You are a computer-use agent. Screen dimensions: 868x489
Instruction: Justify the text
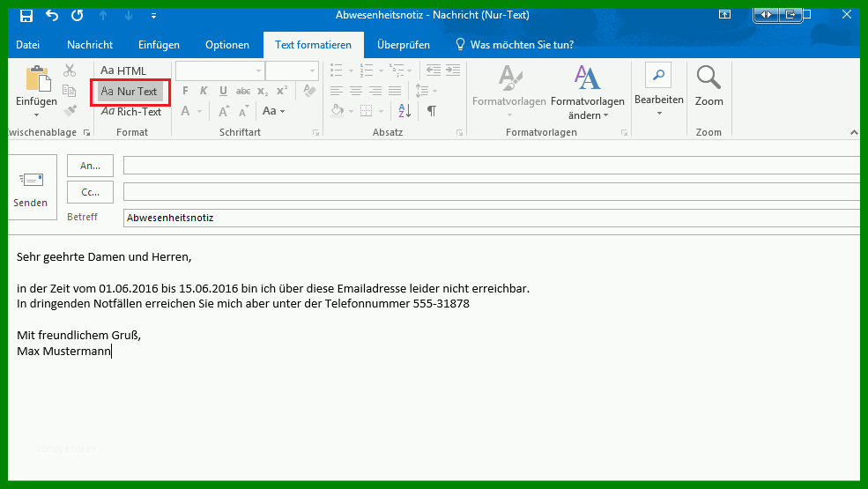tap(395, 91)
